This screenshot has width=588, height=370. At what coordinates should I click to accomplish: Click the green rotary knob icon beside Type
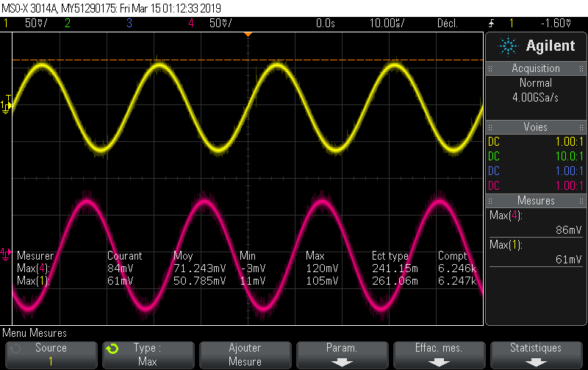(x=111, y=349)
